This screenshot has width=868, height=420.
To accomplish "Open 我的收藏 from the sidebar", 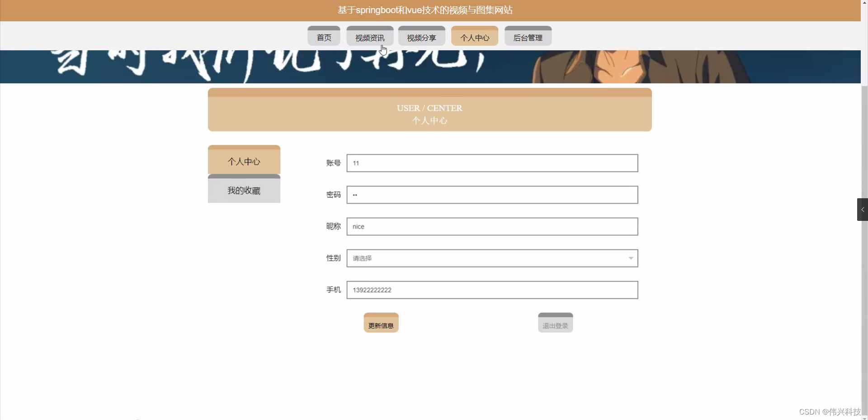I will point(244,191).
